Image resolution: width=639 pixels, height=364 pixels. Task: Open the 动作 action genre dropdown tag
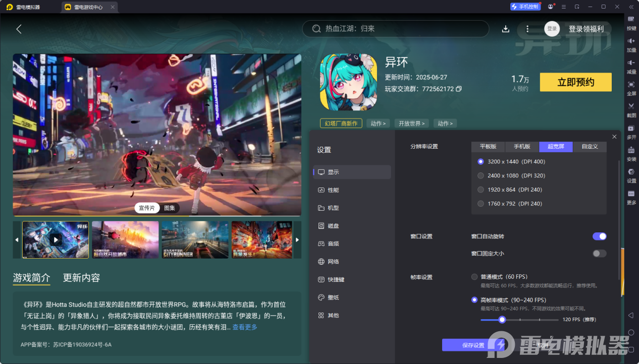[378, 123]
